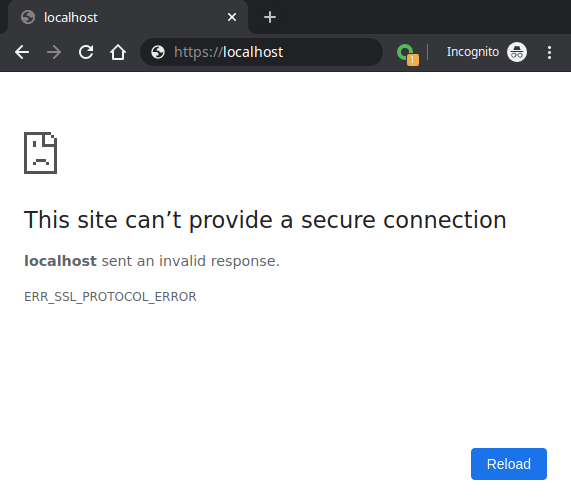
Task: View site information globe icon in address bar
Action: [x=158, y=52]
